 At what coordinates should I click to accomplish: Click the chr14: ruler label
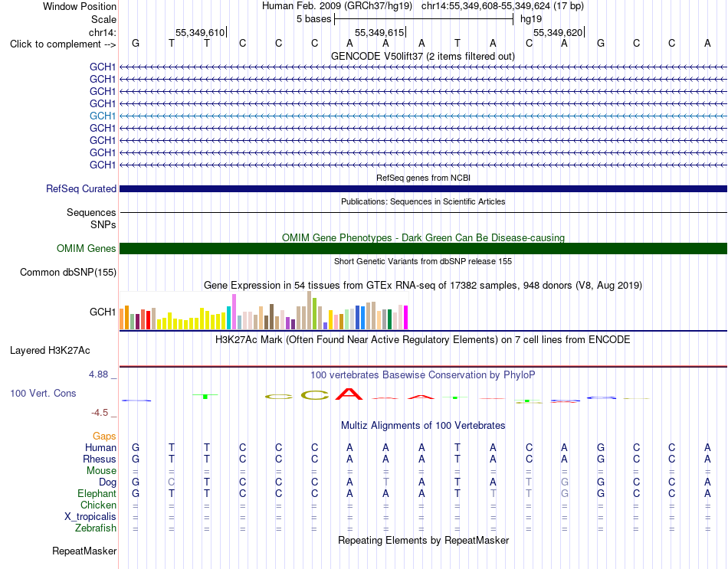[103, 32]
